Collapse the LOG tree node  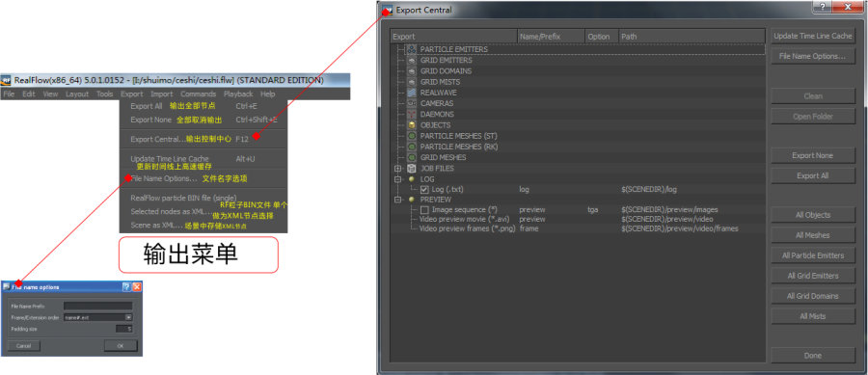pos(397,179)
